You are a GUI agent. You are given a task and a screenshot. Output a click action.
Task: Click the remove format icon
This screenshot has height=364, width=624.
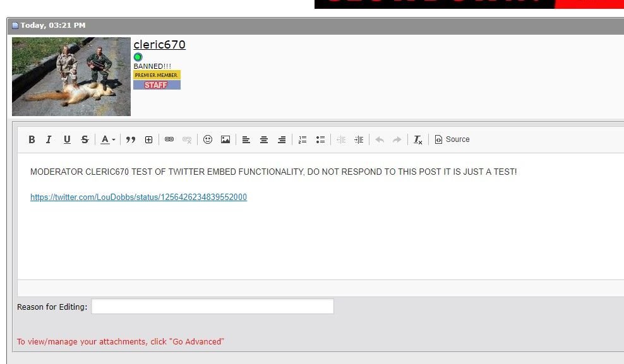point(417,140)
